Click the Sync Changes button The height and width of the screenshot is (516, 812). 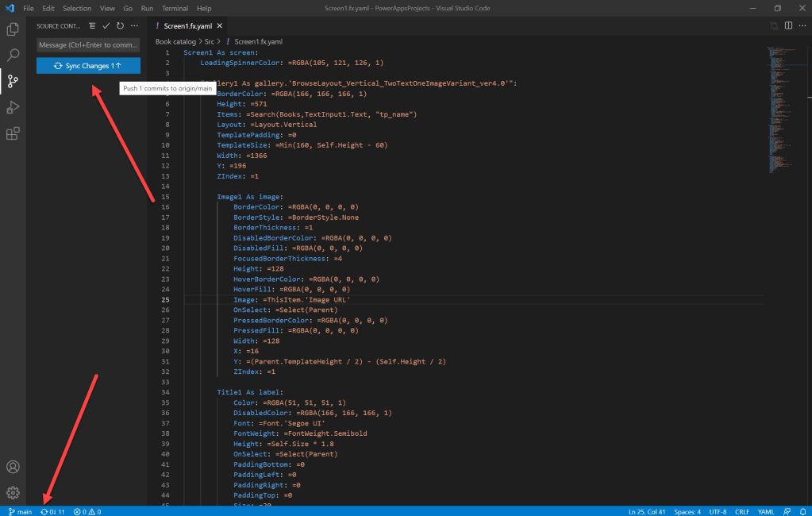tap(88, 66)
